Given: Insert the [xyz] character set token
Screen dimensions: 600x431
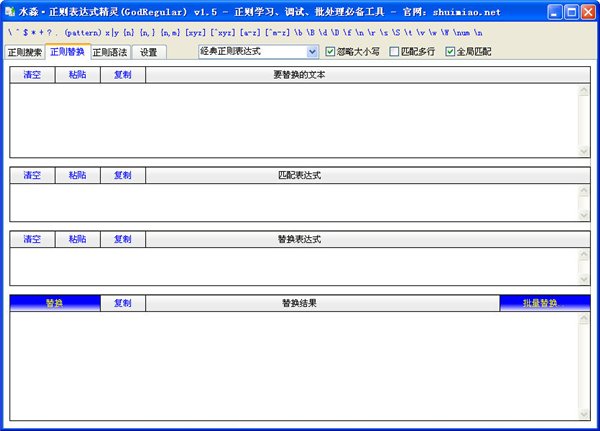Looking at the screenshot, I should click(196, 33).
